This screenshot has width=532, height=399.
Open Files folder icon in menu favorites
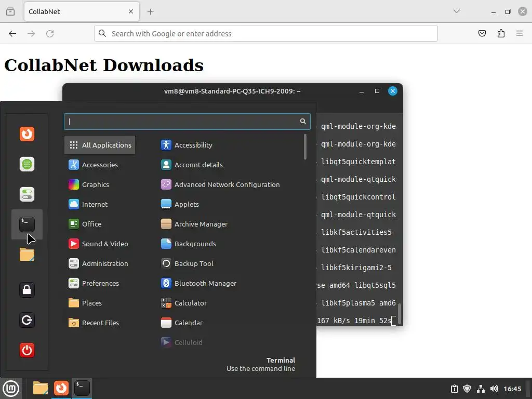click(x=27, y=255)
